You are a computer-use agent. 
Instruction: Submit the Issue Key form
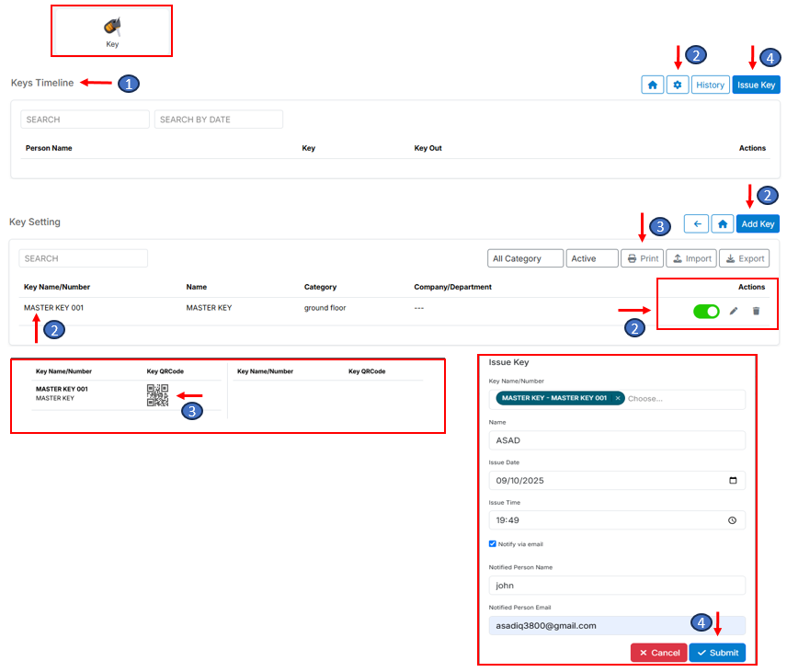(x=717, y=653)
